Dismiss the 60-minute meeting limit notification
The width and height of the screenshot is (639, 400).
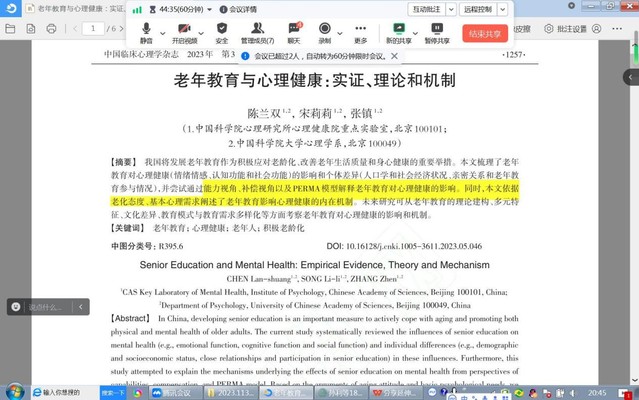(x=396, y=58)
